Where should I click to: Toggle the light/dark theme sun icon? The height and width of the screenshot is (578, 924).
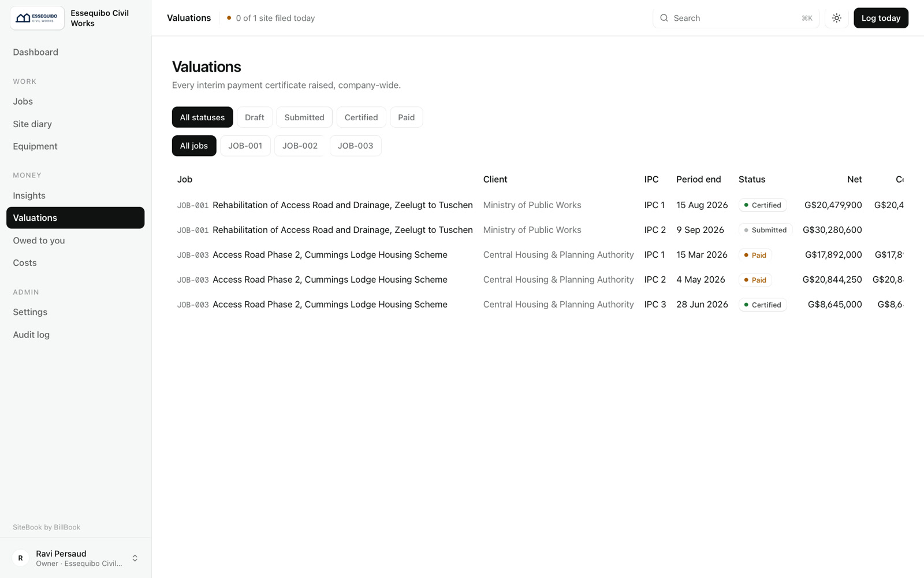836,18
